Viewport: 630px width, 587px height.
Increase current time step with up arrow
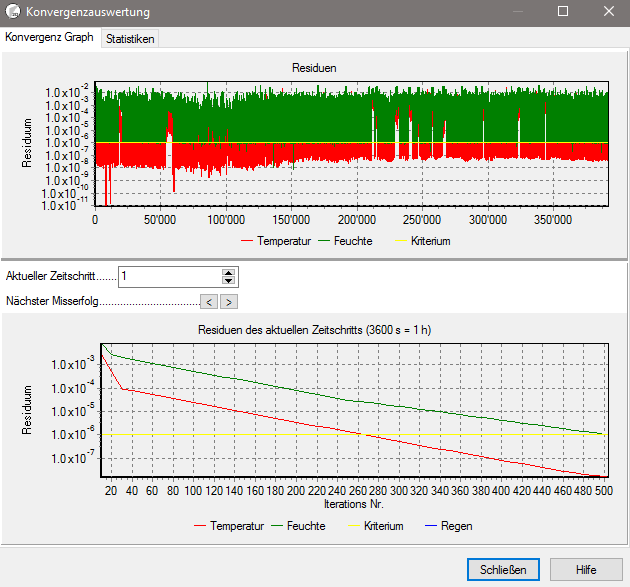coord(229,272)
